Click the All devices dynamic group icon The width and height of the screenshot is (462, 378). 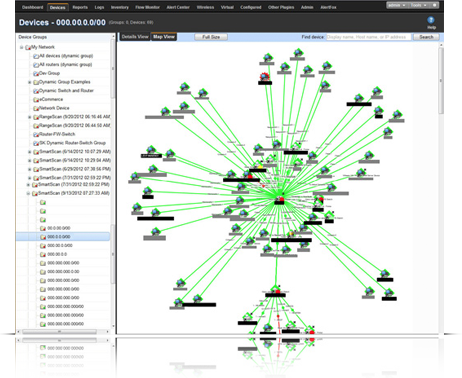pos(36,56)
